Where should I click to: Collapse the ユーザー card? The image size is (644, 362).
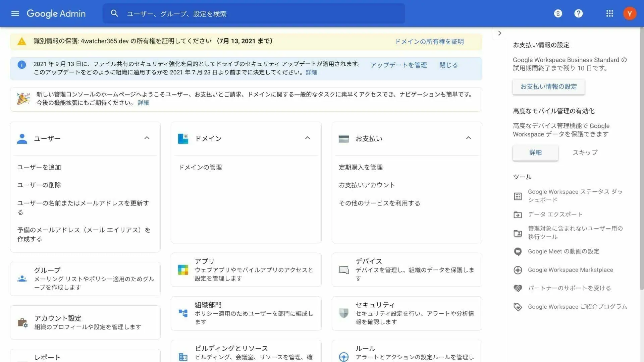147,138
